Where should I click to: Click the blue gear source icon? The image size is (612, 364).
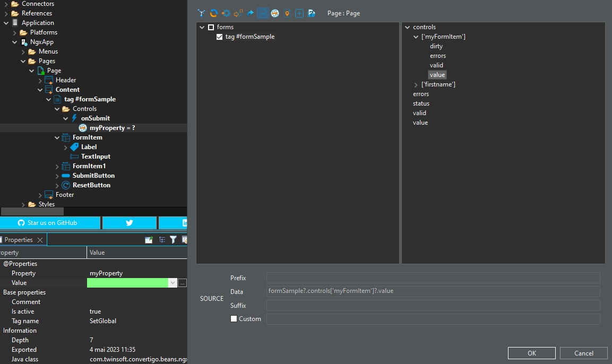[x=226, y=13]
